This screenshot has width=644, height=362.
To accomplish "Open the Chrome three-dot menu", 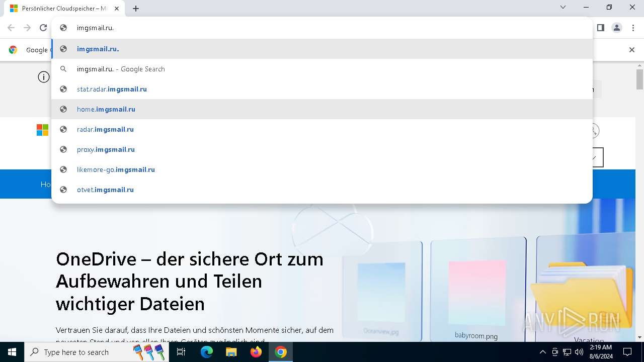I will point(633,28).
